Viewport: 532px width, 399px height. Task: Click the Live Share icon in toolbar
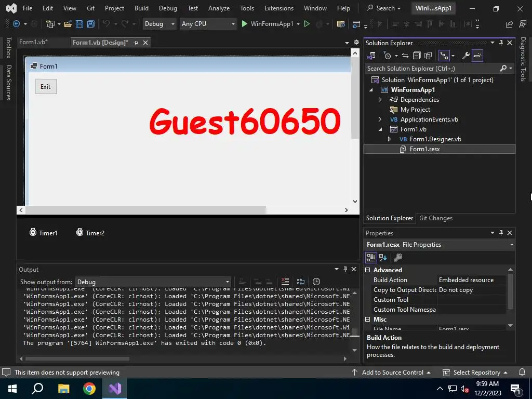[509, 24]
